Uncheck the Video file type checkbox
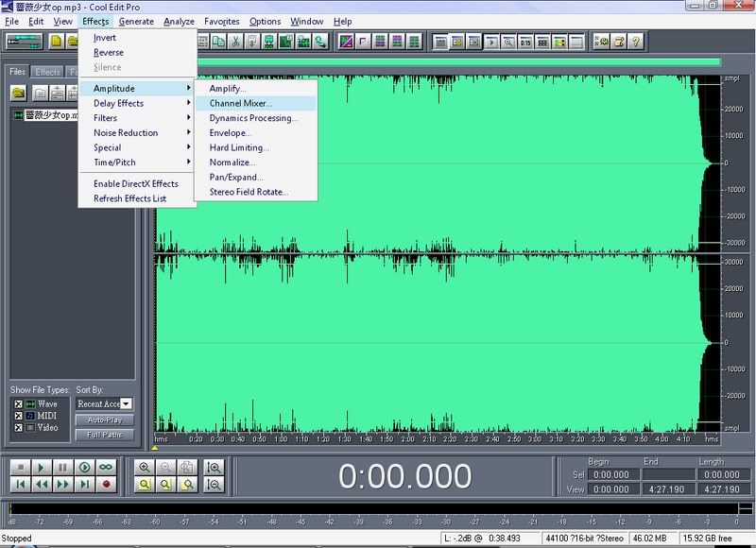 coord(18,427)
